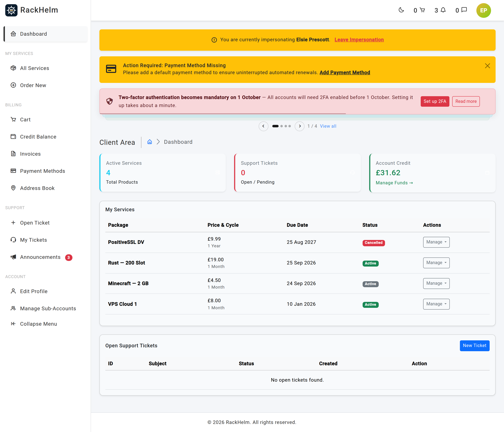Expand Manage dropdown for Minecraft 2 GB
Viewport: 504px width, 432px height.
coord(436,284)
